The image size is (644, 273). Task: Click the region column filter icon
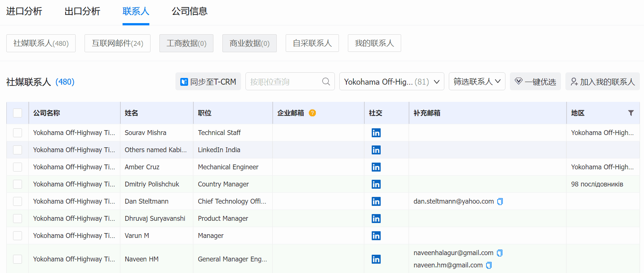pos(631,113)
